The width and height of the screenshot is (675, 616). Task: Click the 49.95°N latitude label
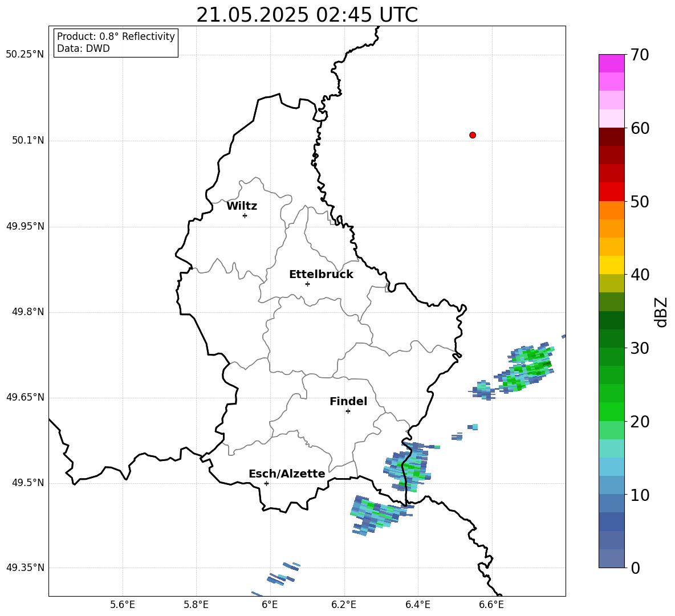click(x=25, y=226)
